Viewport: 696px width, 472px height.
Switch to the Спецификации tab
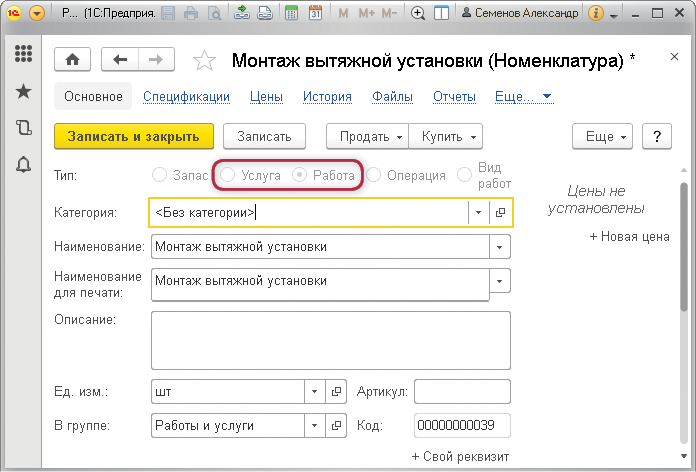pos(186,97)
